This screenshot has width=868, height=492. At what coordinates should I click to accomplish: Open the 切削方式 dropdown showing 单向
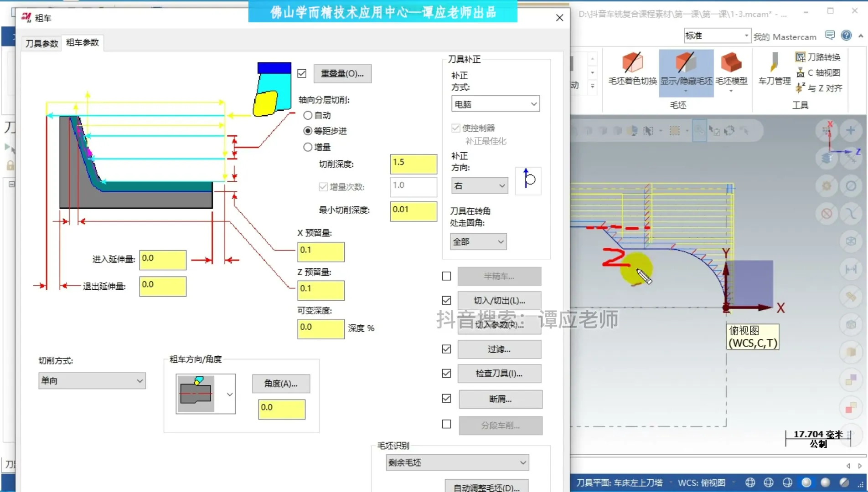(92, 380)
